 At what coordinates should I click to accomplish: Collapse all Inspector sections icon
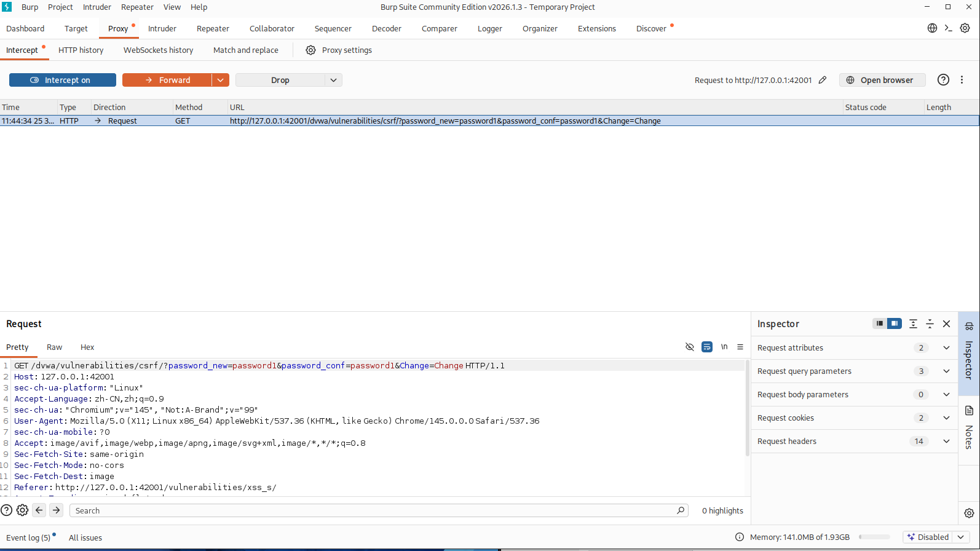(x=930, y=323)
